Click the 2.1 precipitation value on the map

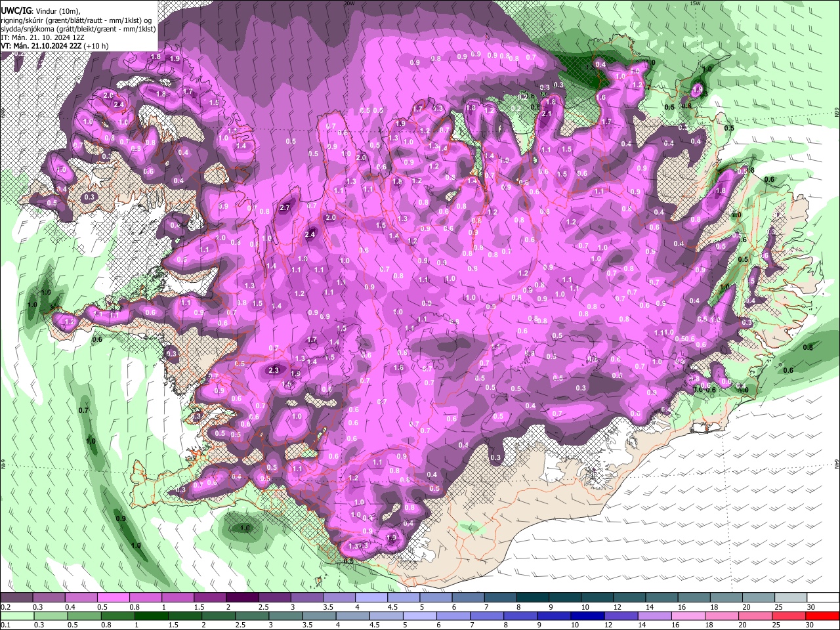click(546, 114)
